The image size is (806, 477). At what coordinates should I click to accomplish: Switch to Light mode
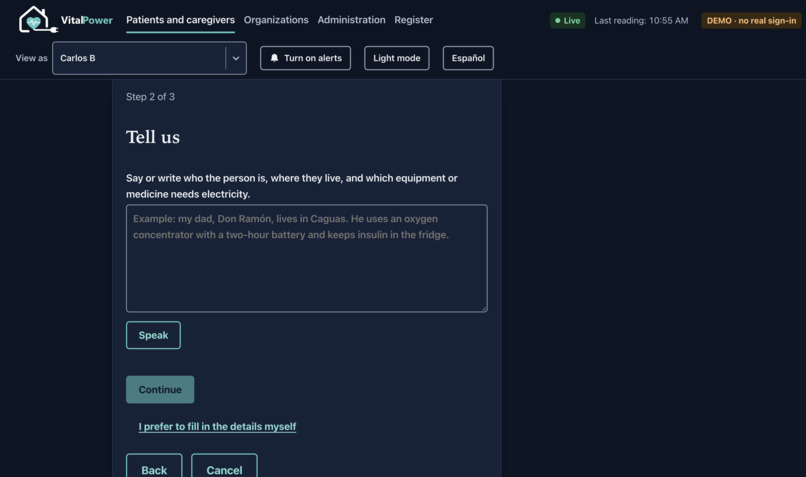pyautogui.click(x=397, y=58)
